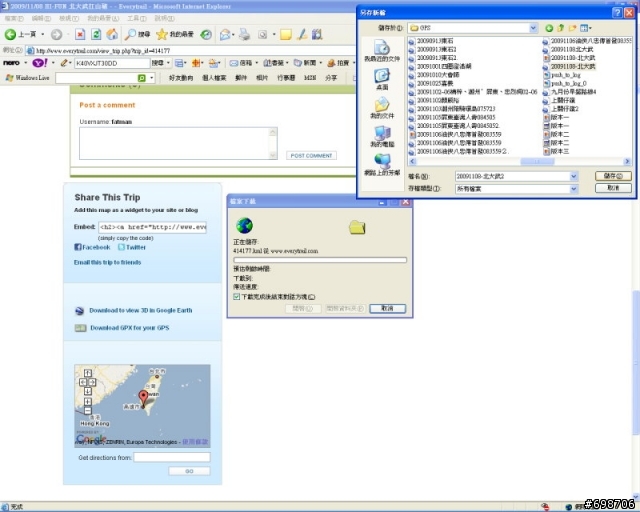The width and height of the screenshot is (640, 512).
Task: Open the third View menu in IE
Action: point(69,18)
